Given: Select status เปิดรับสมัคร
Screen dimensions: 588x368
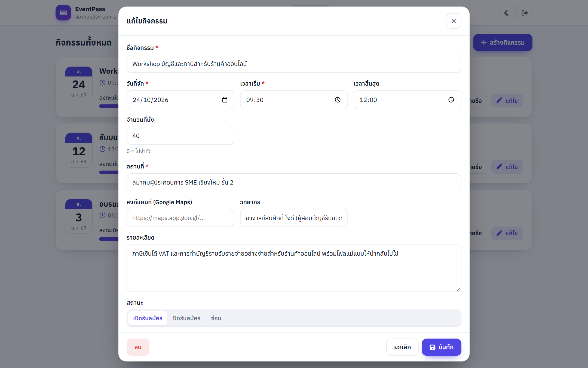Looking at the screenshot, I should pyautogui.click(x=148, y=318).
